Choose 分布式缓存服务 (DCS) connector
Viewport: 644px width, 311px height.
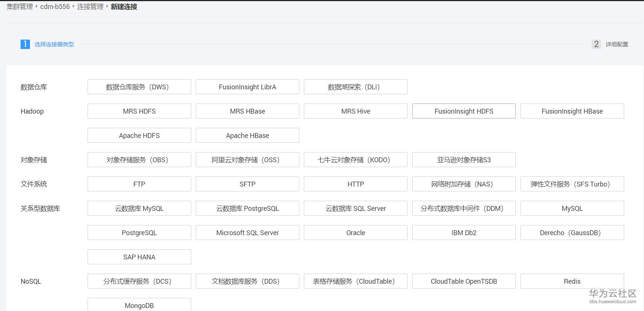click(x=139, y=281)
